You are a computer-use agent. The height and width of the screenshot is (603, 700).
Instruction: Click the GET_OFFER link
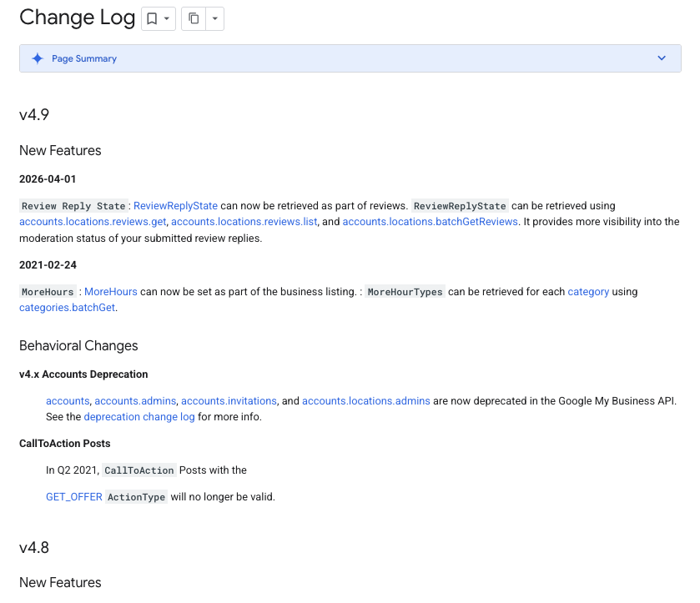tap(73, 497)
